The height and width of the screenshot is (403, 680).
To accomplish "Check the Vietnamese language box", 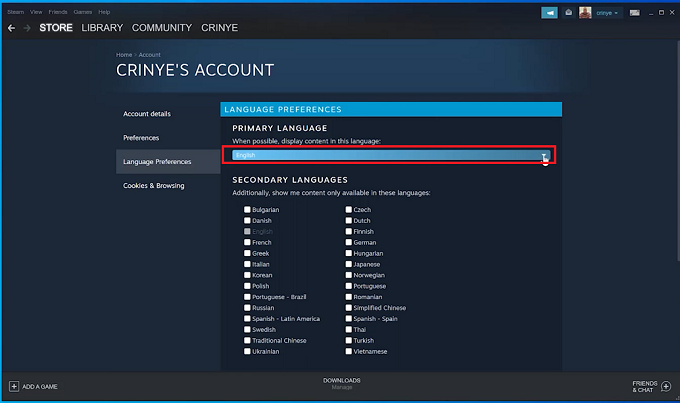I will tap(349, 351).
